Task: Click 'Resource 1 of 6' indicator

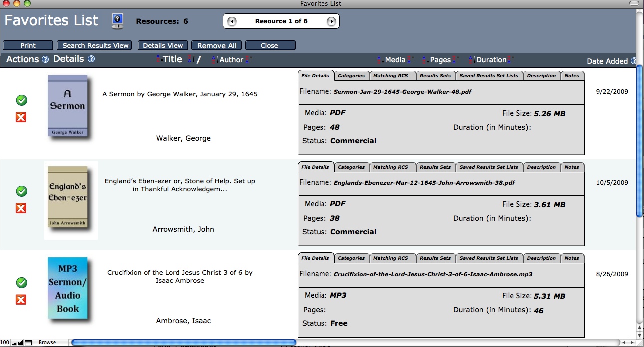Action: point(281,21)
